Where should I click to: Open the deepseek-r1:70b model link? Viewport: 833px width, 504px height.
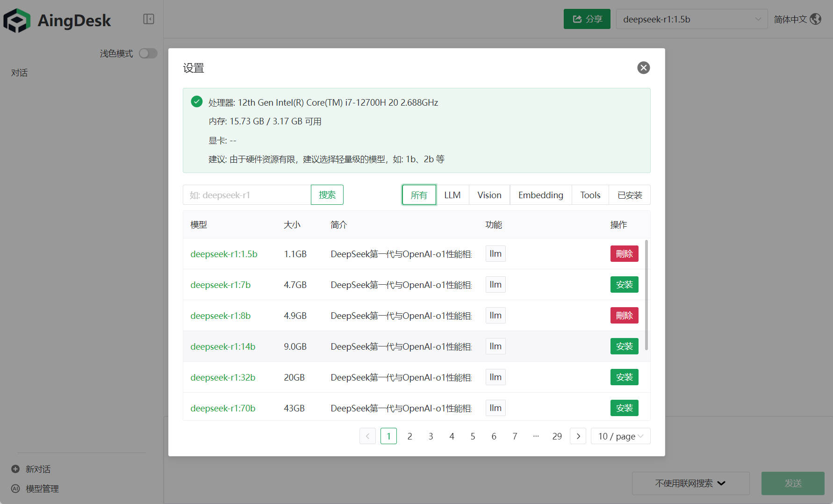coord(223,408)
